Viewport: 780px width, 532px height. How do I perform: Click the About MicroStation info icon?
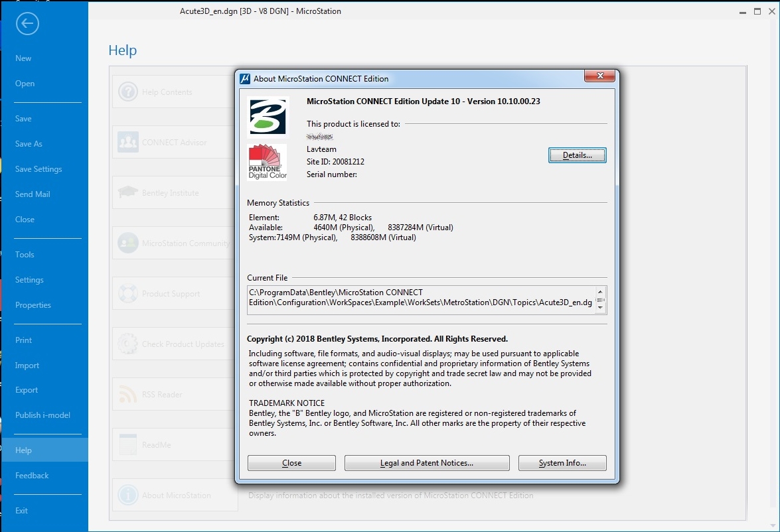point(128,496)
